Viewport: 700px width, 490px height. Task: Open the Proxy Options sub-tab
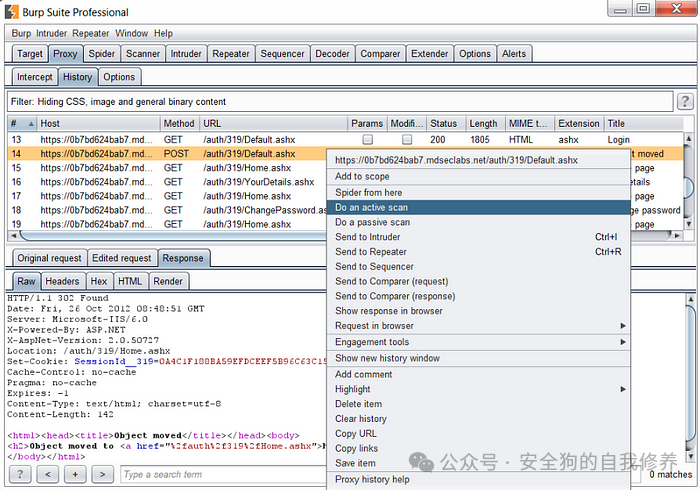point(119,77)
